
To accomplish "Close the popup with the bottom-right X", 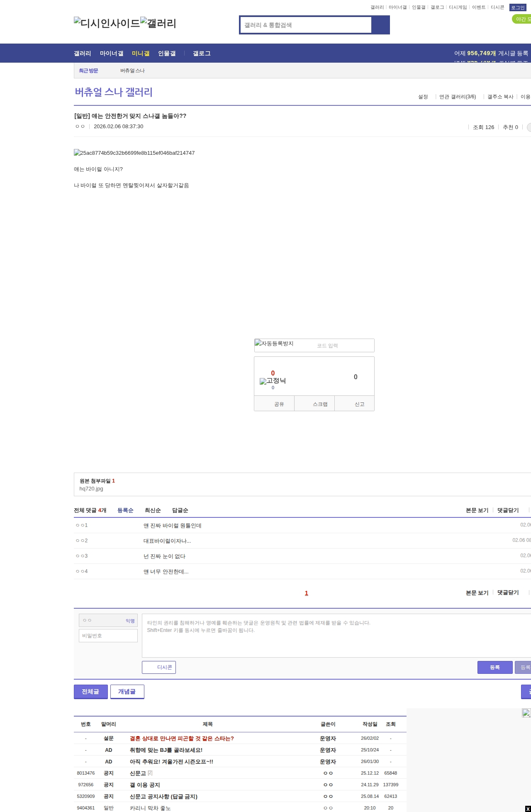I will click(527, 809).
